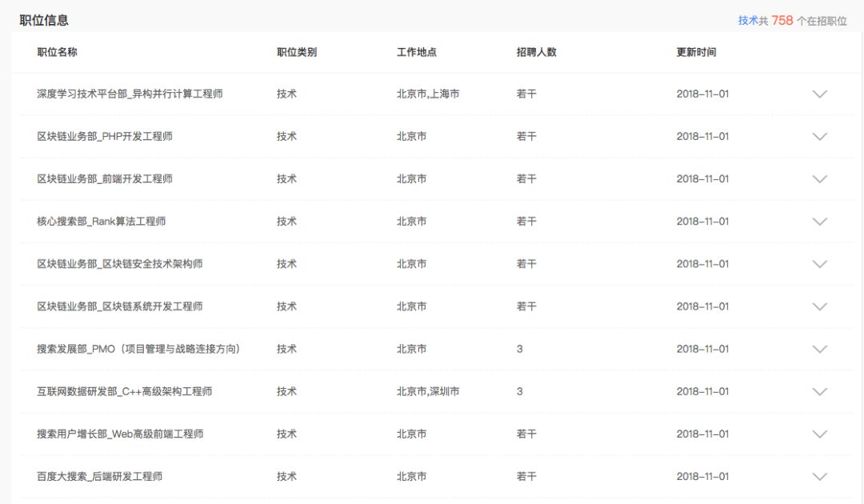Click the 职位名称 column header

tap(57, 52)
